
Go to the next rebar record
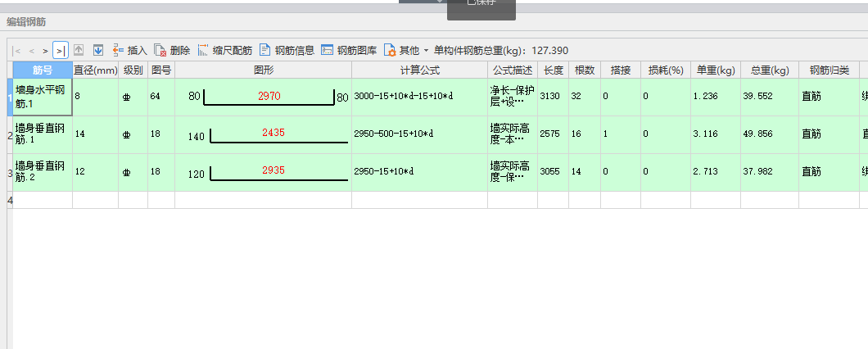click(x=45, y=51)
